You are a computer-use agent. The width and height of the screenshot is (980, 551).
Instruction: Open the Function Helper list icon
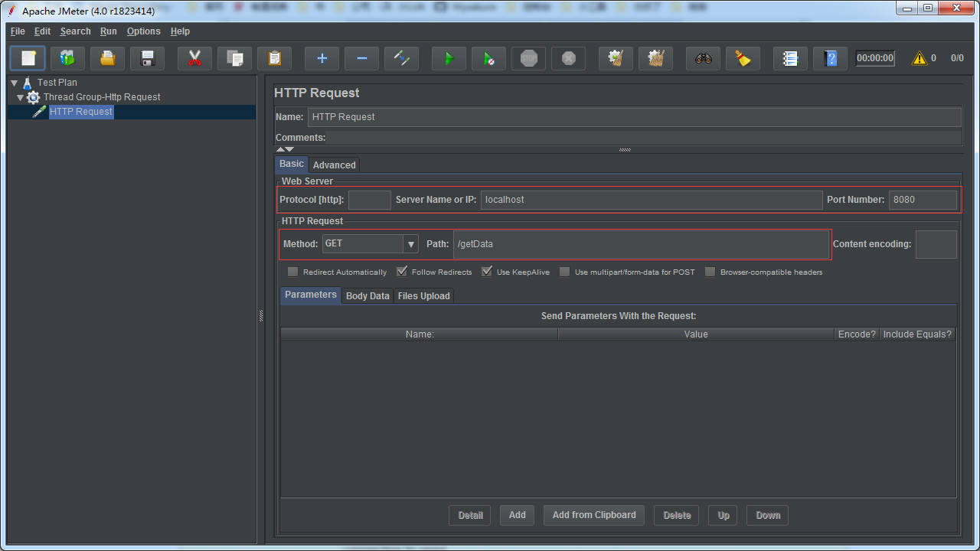[790, 58]
